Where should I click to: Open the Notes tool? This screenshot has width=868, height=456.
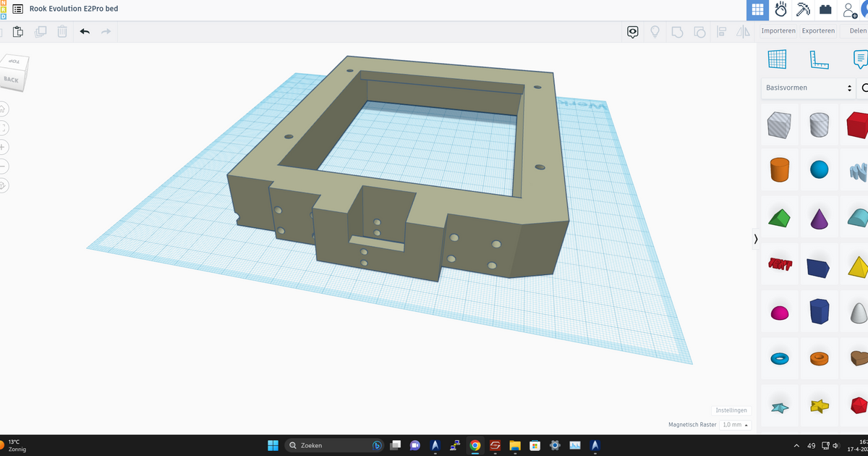coord(861,59)
